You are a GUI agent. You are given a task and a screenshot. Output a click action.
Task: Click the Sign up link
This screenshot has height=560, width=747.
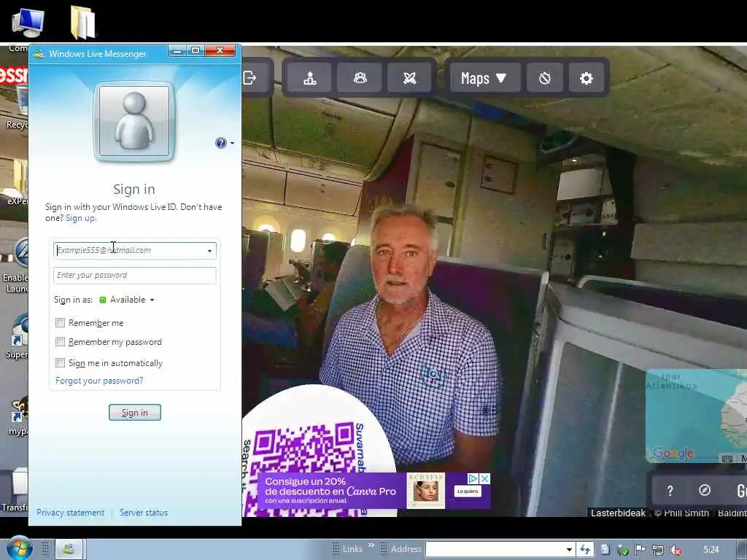(x=81, y=218)
